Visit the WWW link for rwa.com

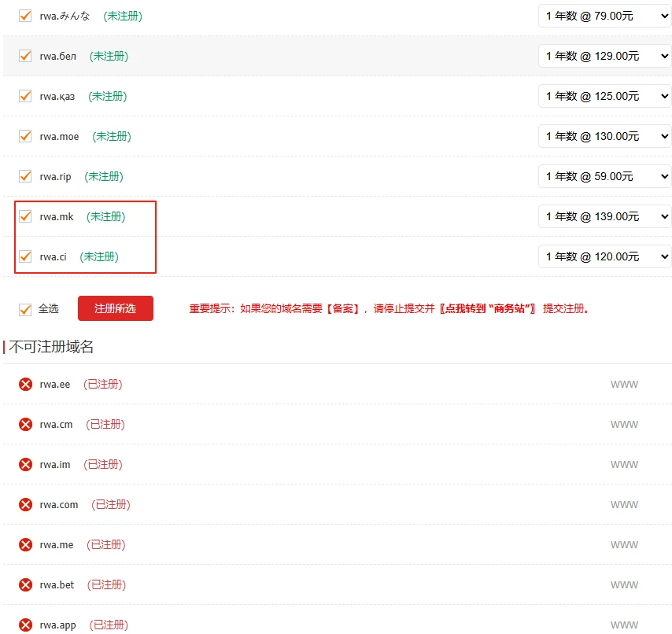pyautogui.click(x=624, y=505)
